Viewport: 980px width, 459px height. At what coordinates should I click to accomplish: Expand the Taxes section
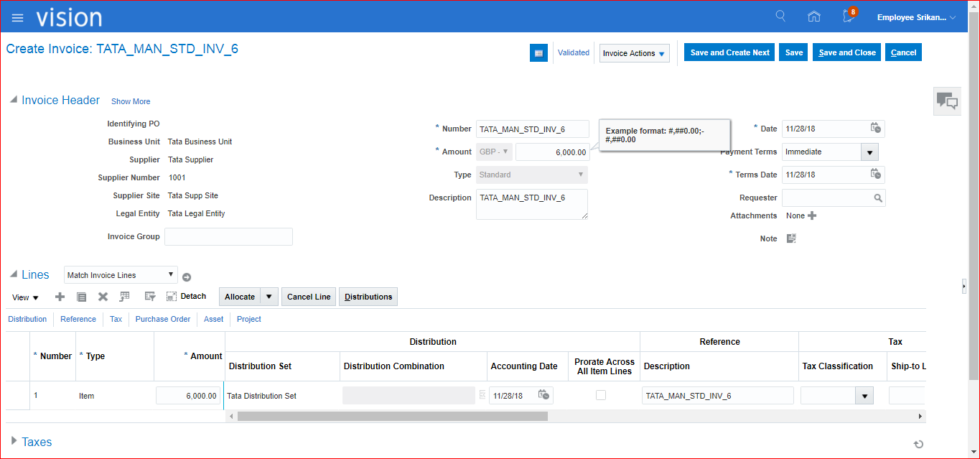point(14,441)
